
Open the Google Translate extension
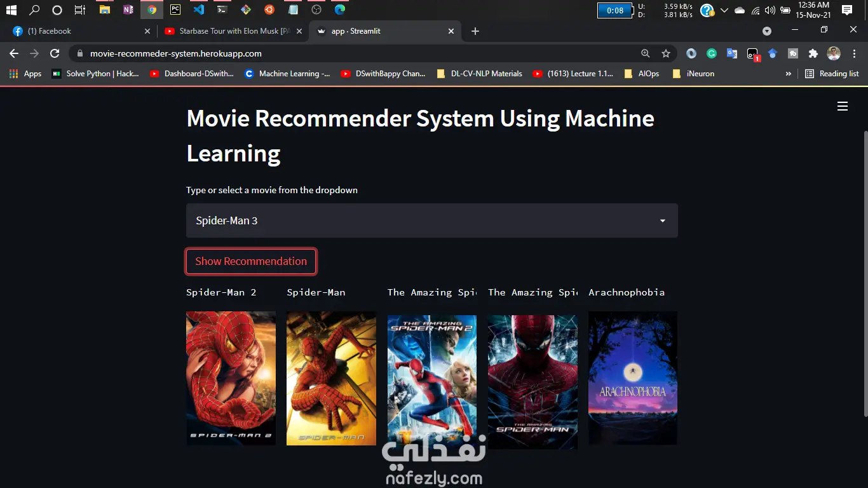(732, 54)
